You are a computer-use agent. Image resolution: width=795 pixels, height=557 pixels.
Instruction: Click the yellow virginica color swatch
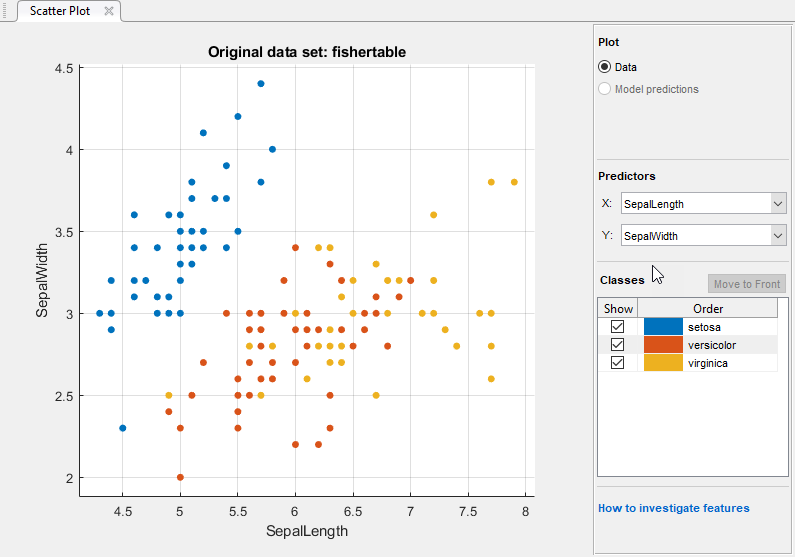[663, 363]
